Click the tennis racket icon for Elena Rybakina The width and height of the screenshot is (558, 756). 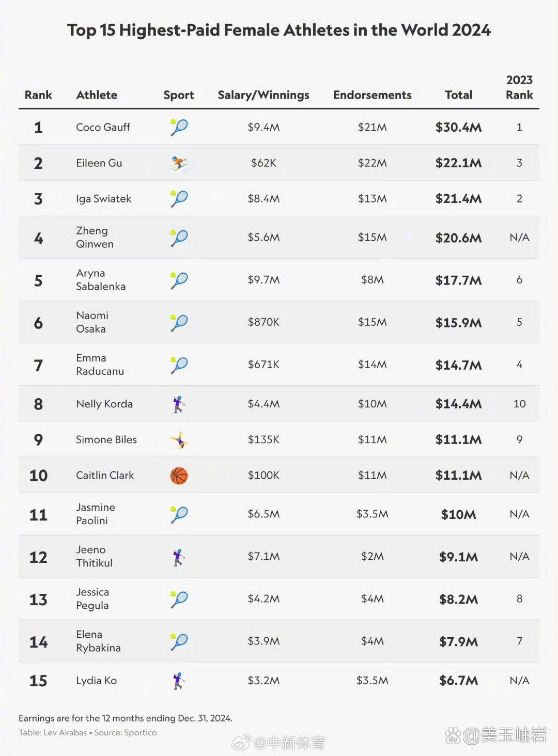click(179, 642)
